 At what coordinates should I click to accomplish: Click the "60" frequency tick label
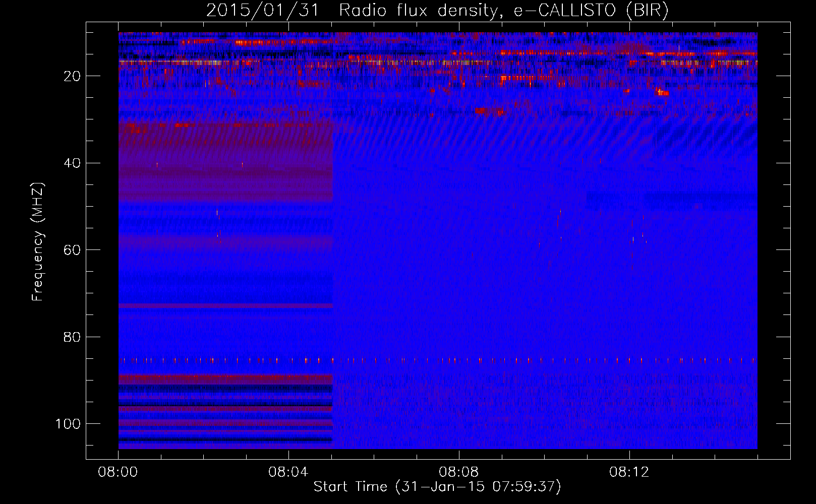coord(72,250)
